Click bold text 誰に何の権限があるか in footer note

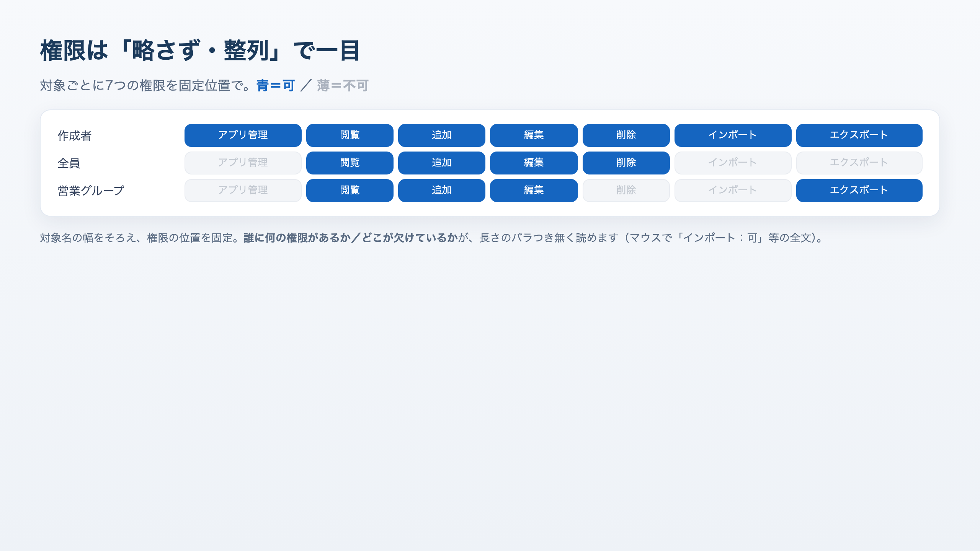click(297, 238)
